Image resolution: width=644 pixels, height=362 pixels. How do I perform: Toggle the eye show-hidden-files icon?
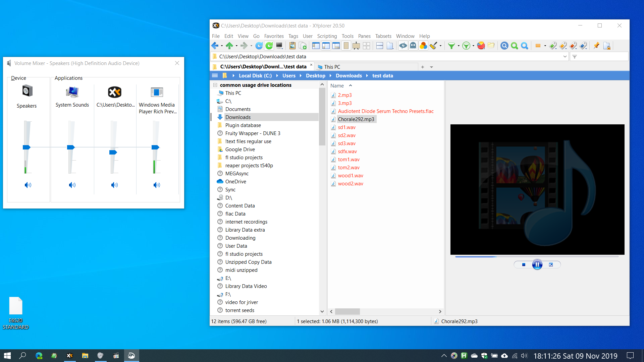point(403,46)
